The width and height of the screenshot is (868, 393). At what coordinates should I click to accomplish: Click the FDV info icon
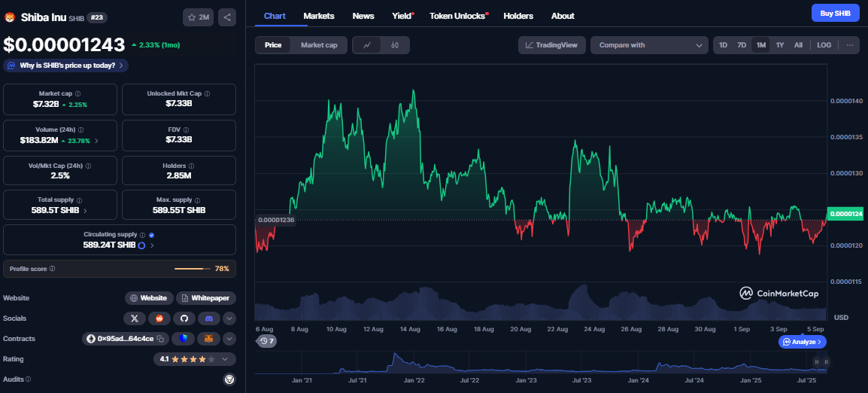[186, 129]
